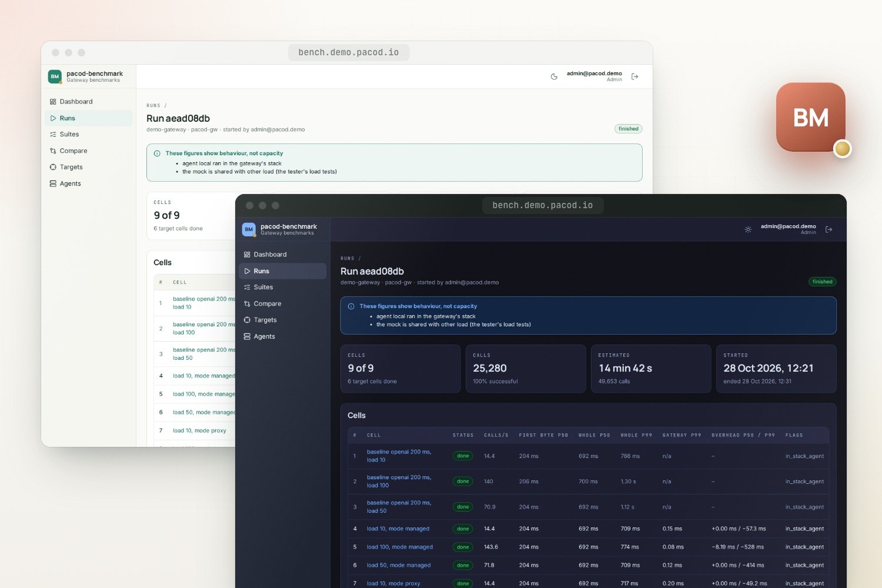The width and height of the screenshot is (882, 588).
Task: Open Targets in dark window sidebar
Action: tap(283, 320)
